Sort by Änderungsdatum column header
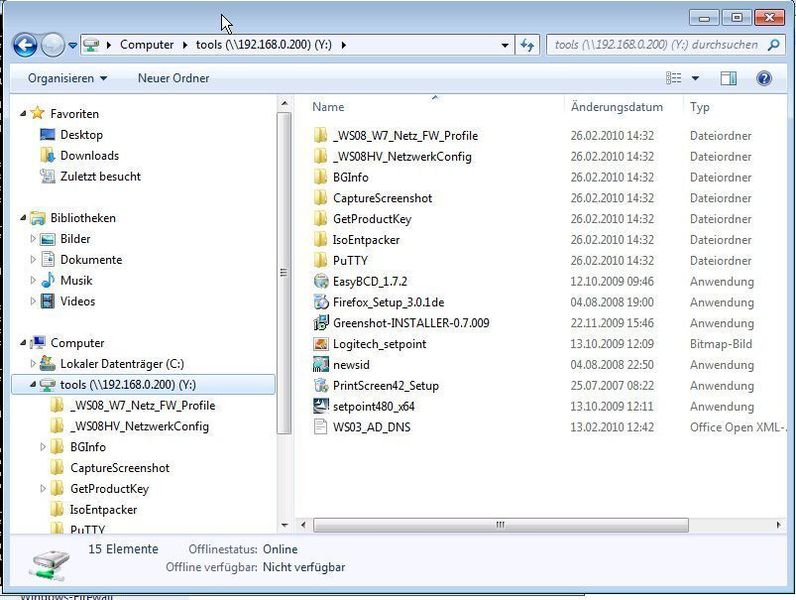The image size is (796, 600). [x=617, y=107]
